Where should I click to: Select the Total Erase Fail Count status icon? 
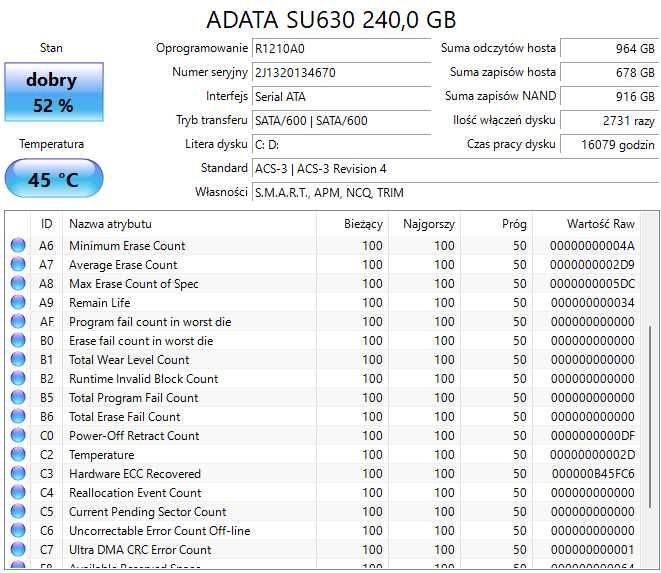point(18,416)
